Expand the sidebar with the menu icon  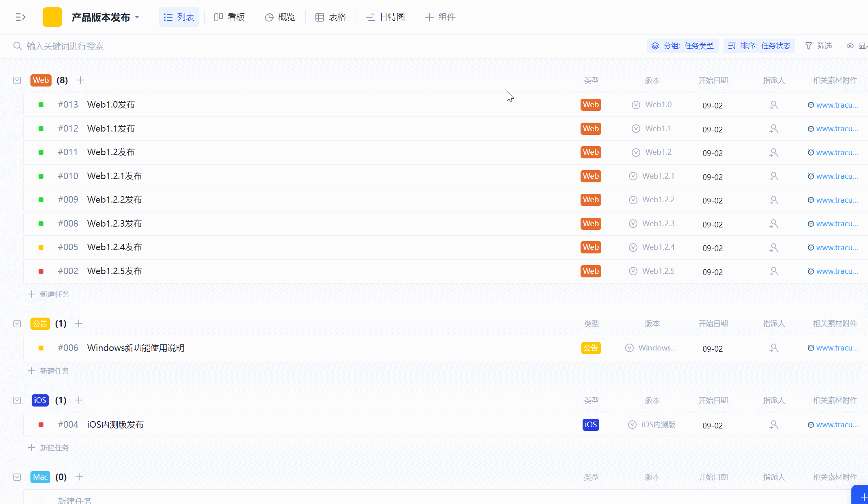point(20,17)
